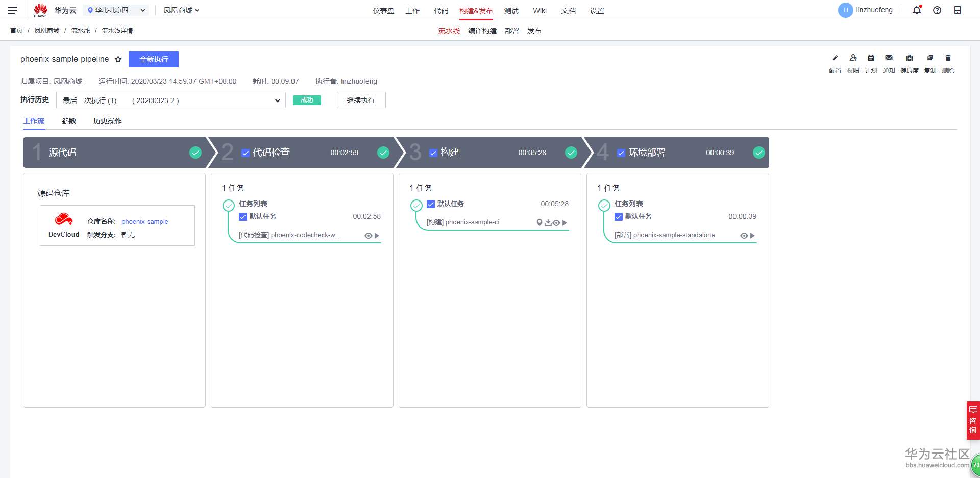Go to 流水线 breadcrumb
Image resolution: width=980 pixels, height=478 pixels.
[x=81, y=31]
